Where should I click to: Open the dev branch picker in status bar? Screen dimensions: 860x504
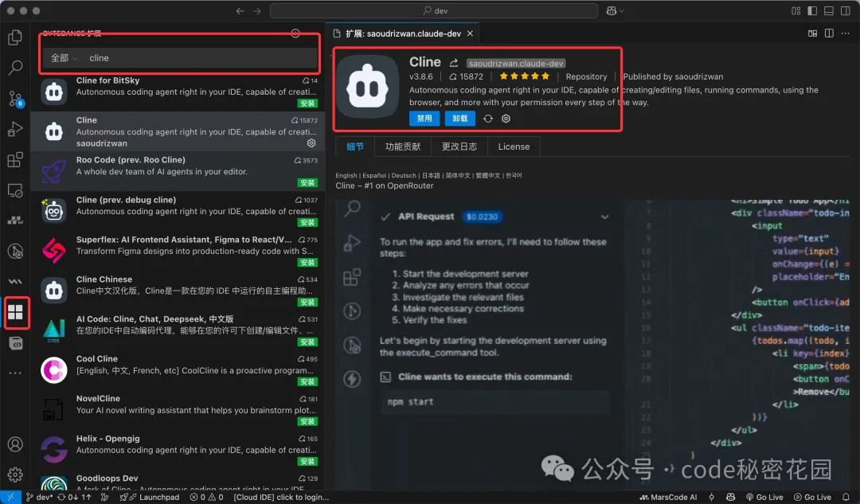(38, 496)
